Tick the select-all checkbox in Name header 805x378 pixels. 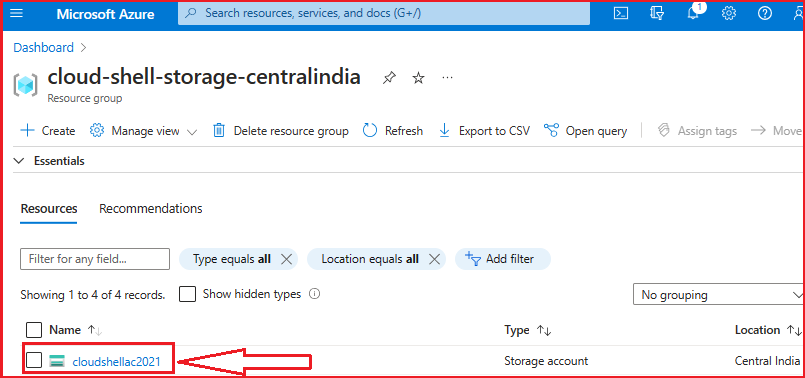click(34, 330)
